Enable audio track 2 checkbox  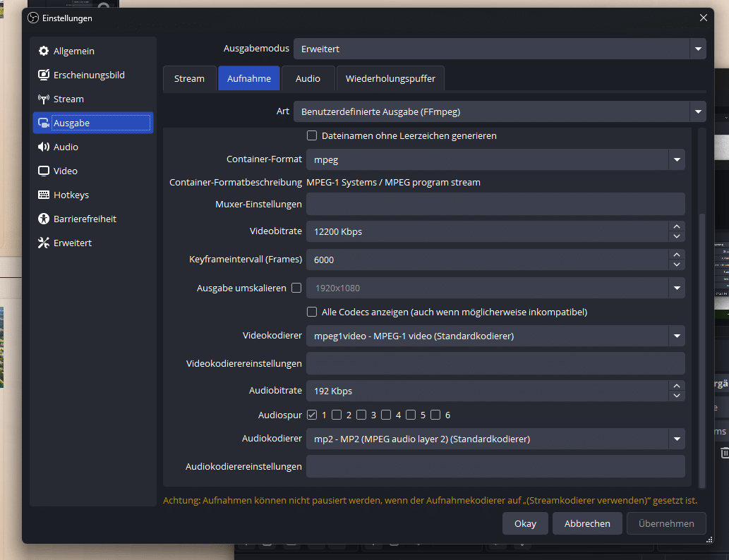[337, 415]
